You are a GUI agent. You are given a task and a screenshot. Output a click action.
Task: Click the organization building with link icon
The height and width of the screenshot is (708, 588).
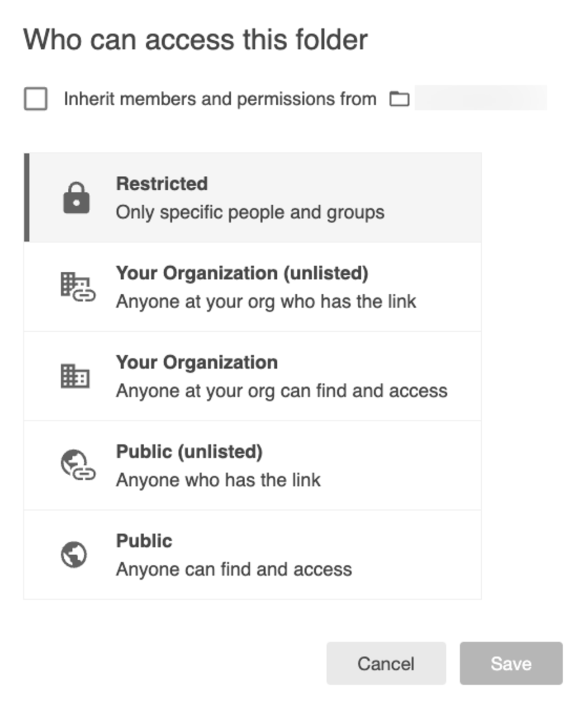click(78, 287)
